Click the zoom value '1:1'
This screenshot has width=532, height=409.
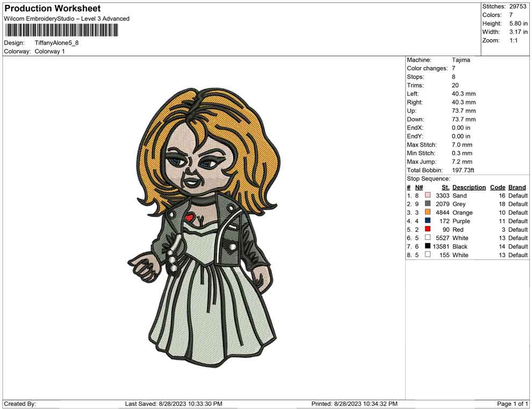tap(513, 40)
